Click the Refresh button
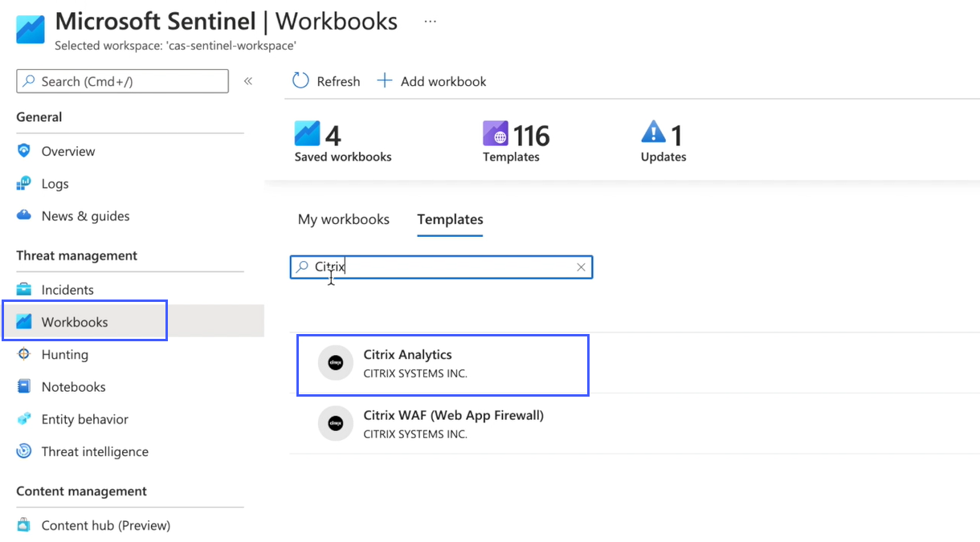 [x=326, y=81]
